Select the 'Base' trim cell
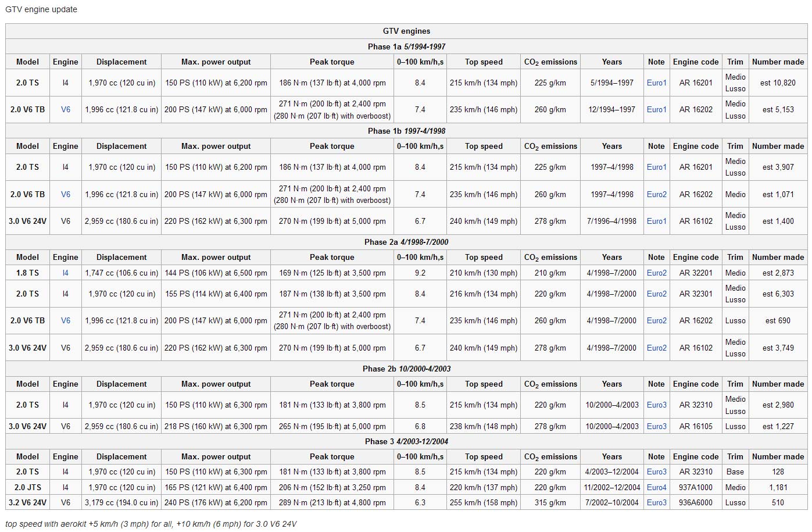Image resolution: width=812 pixels, height=532 pixels. (735, 472)
